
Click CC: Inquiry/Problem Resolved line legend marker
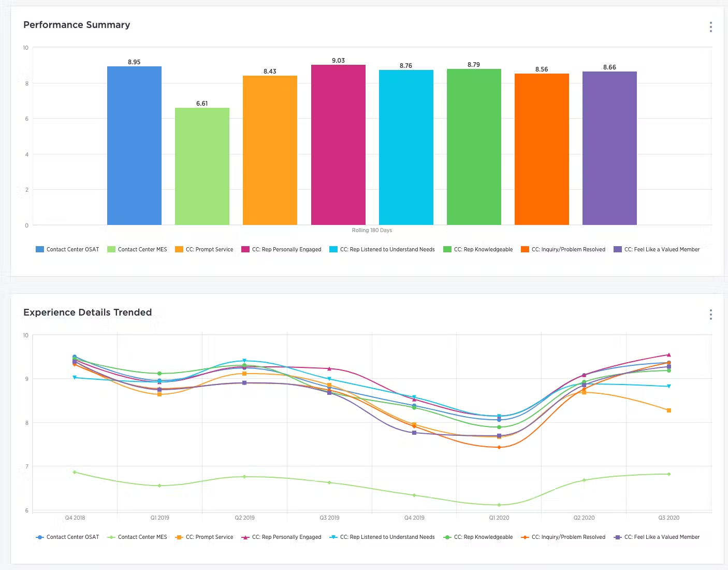(x=525, y=537)
